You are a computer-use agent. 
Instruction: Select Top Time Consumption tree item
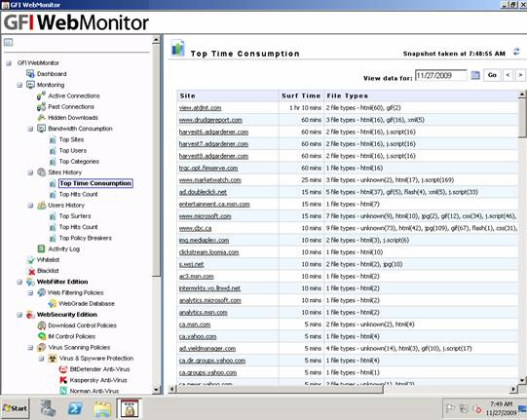[95, 183]
